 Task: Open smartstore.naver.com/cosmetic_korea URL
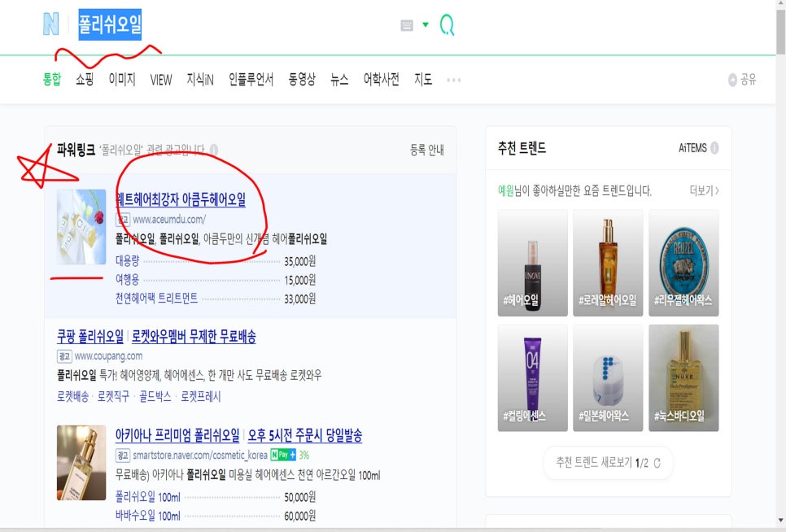tap(199, 455)
